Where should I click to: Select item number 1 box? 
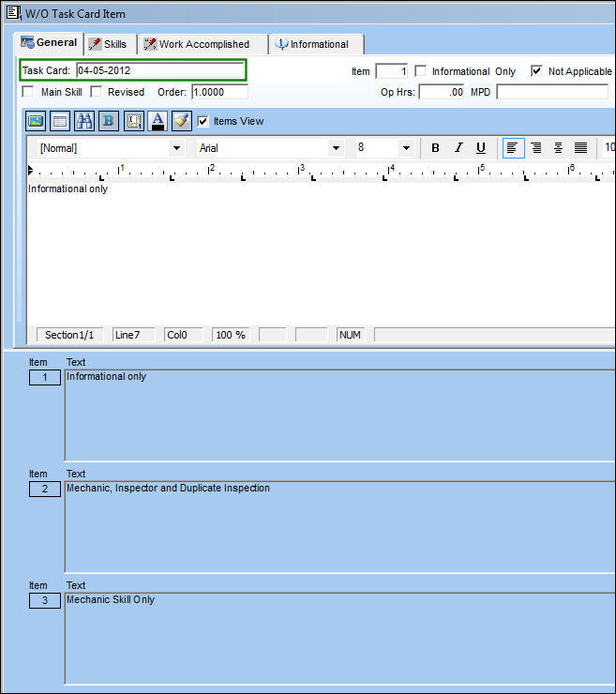tap(45, 377)
